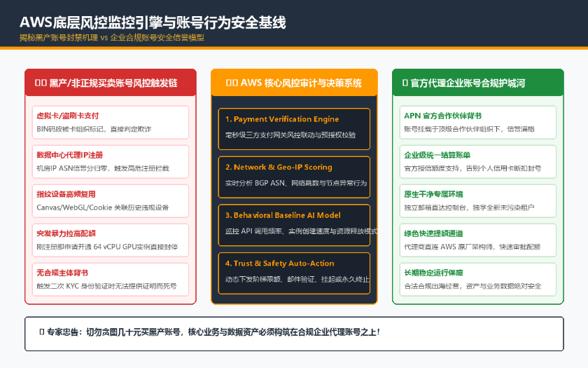Viewport: 588px width, 368px height.
Task: Click '2. Network & Geo-IP Scoring' heading
Action: tap(279, 168)
